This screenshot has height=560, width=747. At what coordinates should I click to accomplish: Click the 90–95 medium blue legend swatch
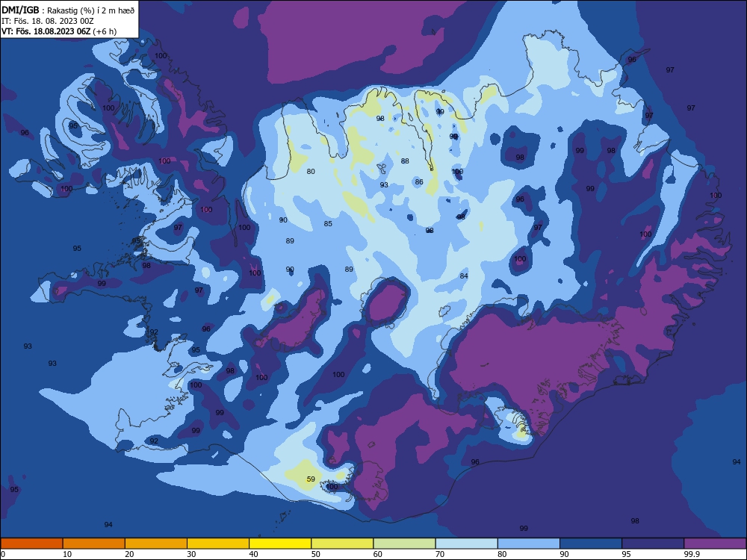(591, 544)
